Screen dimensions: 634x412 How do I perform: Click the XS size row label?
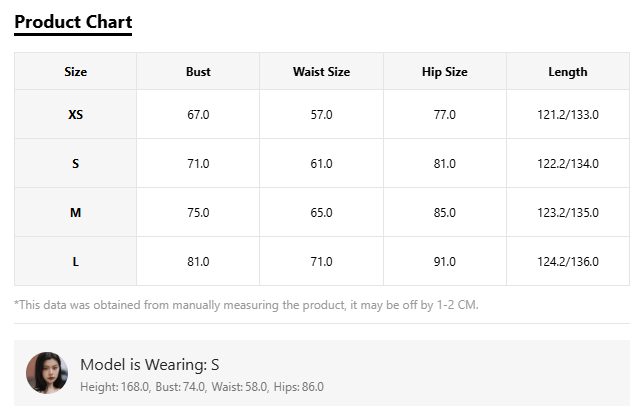pyautogui.click(x=76, y=114)
